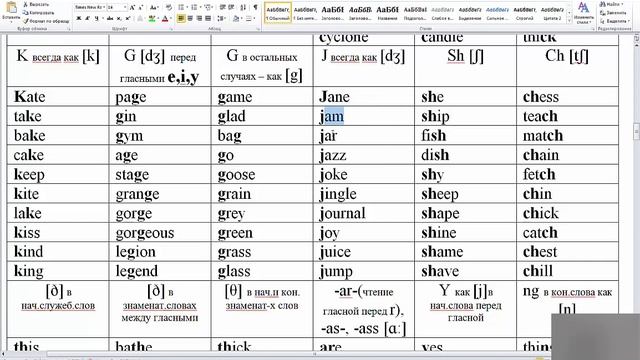The height and width of the screenshot is (360, 640).
Task: Apply text effects to selected text
Action: tap(140, 18)
